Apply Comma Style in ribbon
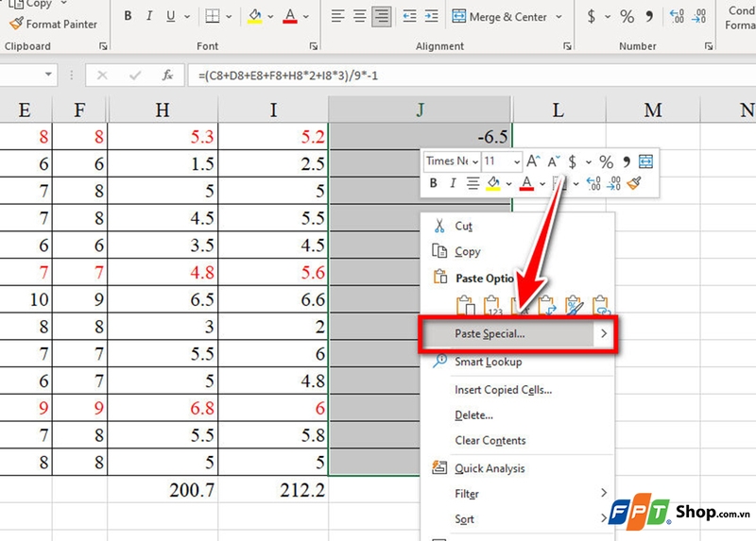The width and height of the screenshot is (756, 541). point(649,16)
